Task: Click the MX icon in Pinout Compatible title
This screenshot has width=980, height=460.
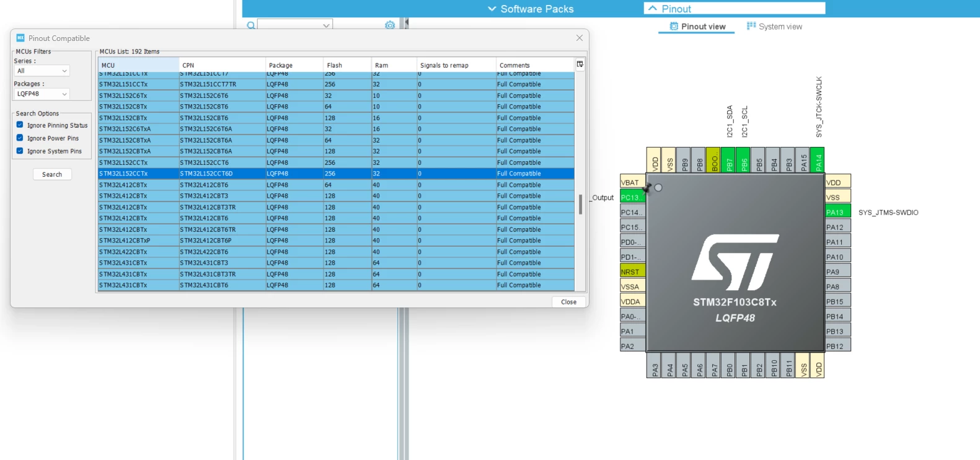Action: click(20, 38)
